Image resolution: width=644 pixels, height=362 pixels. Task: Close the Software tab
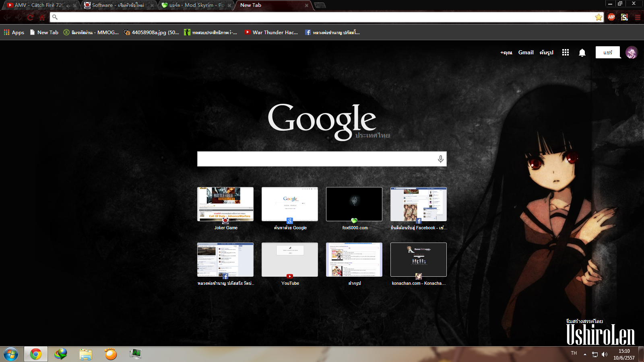click(x=152, y=6)
